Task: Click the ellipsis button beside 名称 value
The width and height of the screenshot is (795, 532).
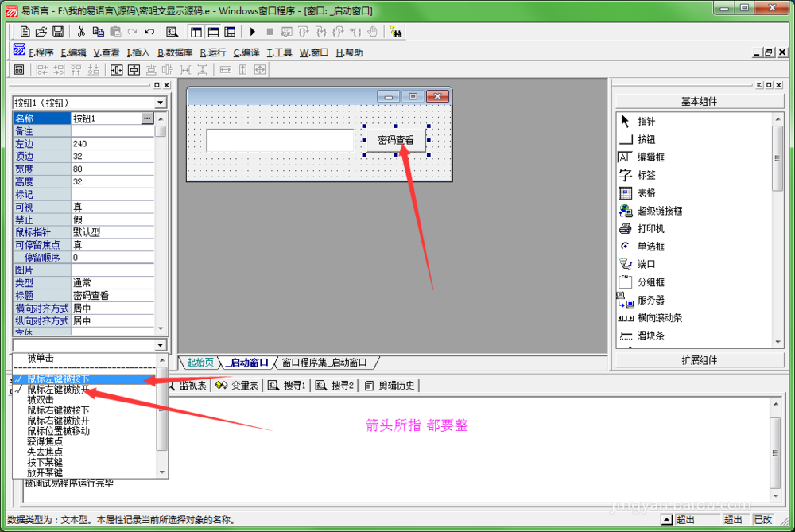Action: (x=147, y=118)
